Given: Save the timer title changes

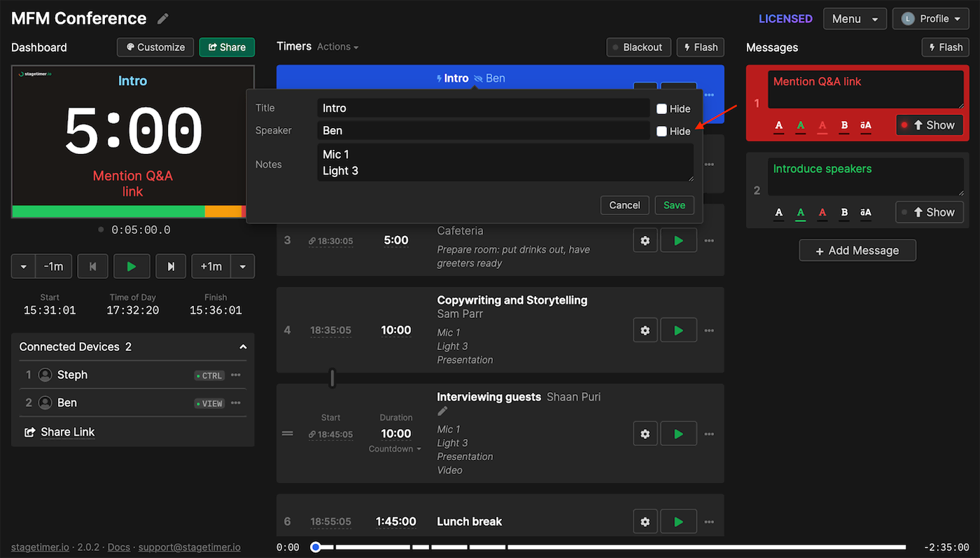Looking at the screenshot, I should pos(674,205).
